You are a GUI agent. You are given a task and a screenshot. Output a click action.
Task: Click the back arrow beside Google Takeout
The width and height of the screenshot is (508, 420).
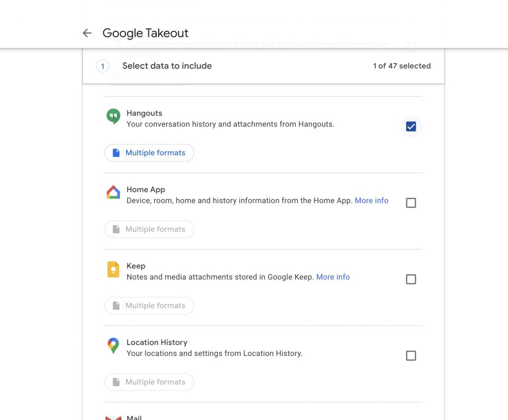[x=87, y=33]
